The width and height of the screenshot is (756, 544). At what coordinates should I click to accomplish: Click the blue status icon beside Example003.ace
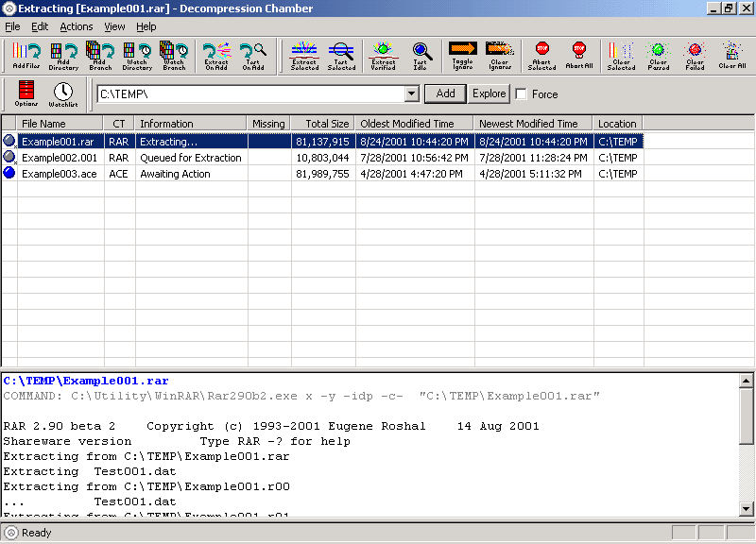click(9, 173)
